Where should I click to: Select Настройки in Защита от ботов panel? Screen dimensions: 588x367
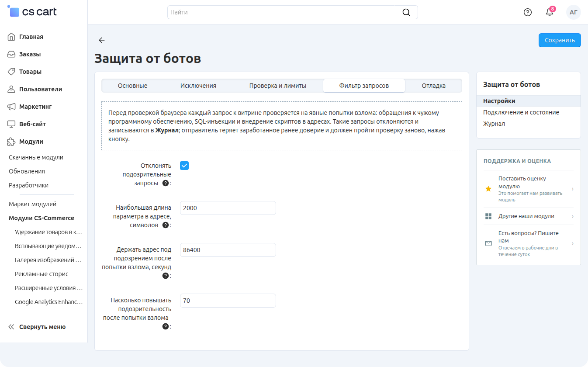click(529, 101)
